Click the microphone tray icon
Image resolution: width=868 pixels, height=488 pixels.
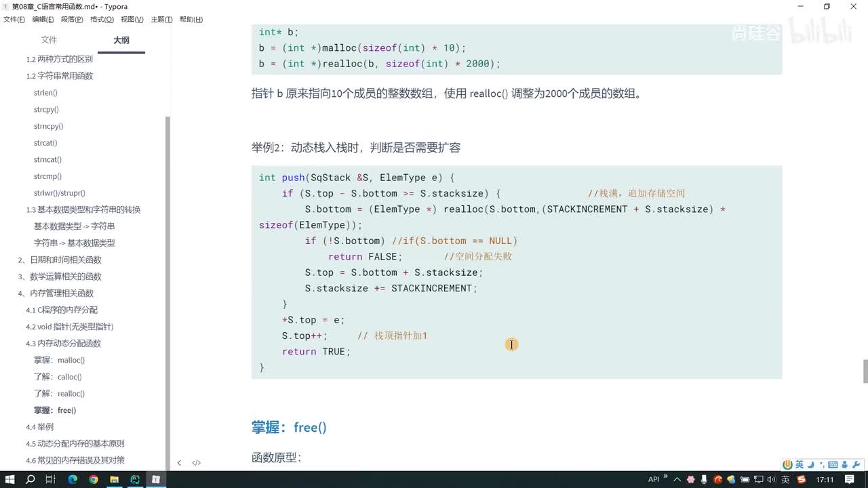click(x=704, y=479)
